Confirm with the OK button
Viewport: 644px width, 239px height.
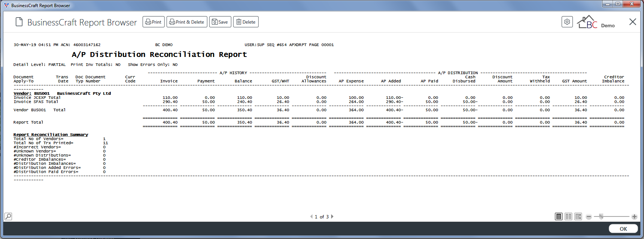623,229
